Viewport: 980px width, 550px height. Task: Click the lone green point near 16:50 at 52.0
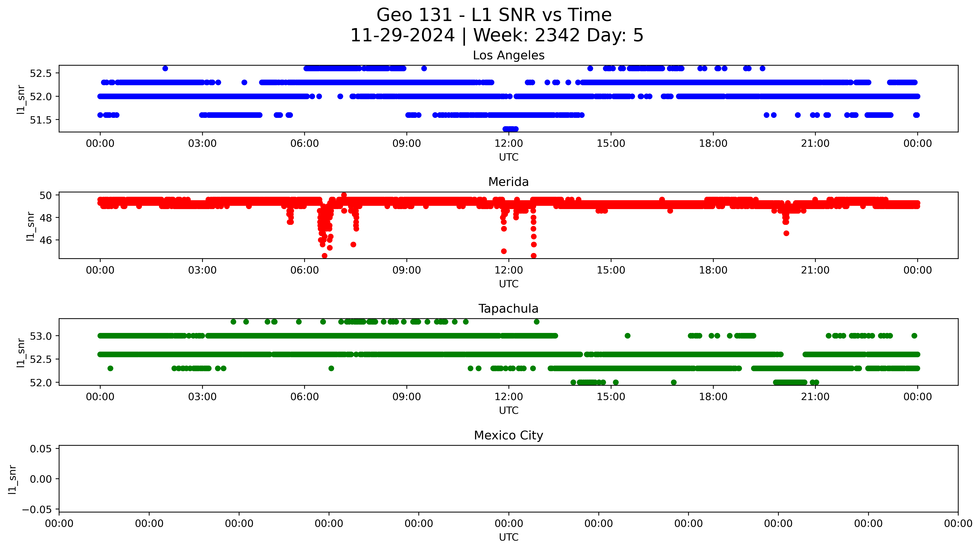(674, 382)
